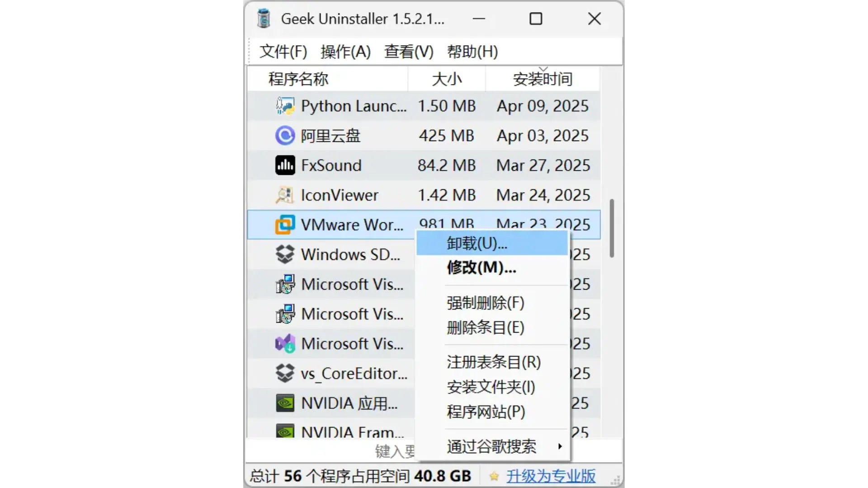Click the 425 MB size cell
This screenshot has width=868, height=488.
pyautogui.click(x=447, y=136)
